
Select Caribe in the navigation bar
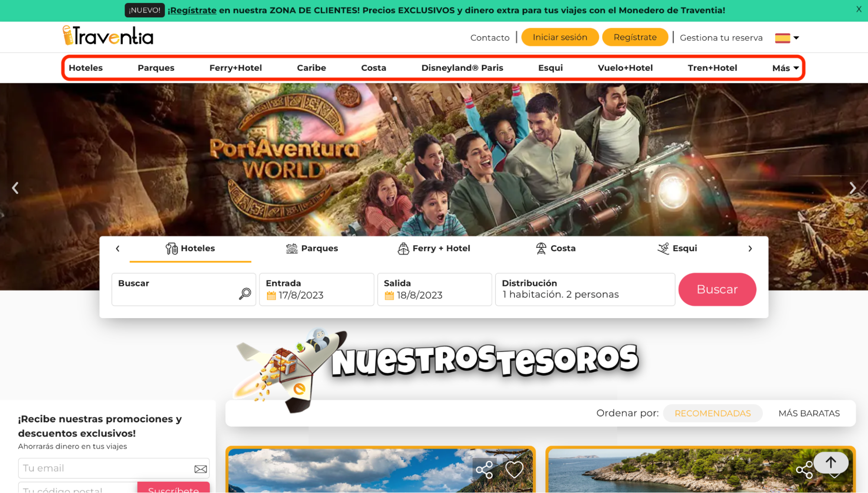point(311,68)
